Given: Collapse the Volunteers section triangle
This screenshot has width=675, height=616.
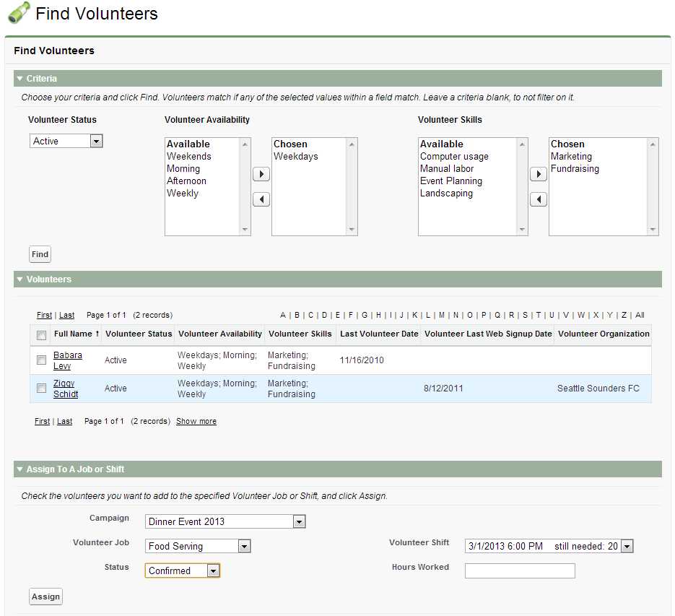Looking at the screenshot, I should click(x=20, y=279).
